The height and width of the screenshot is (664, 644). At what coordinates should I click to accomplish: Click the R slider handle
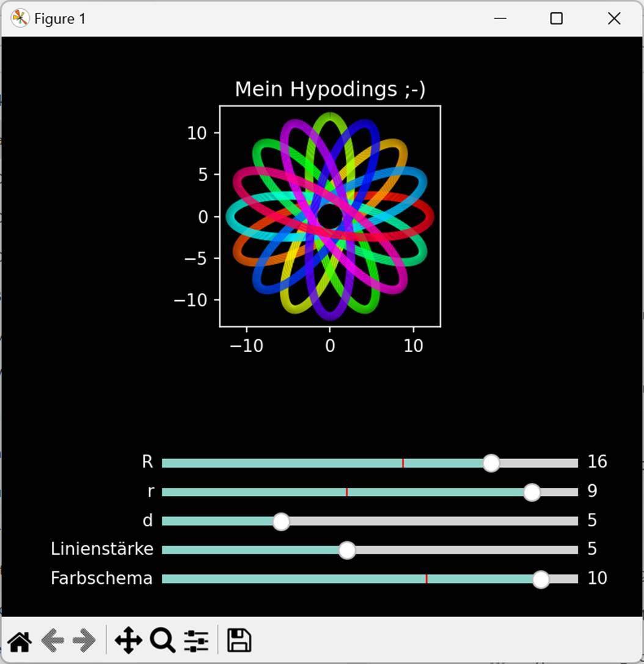491,463
